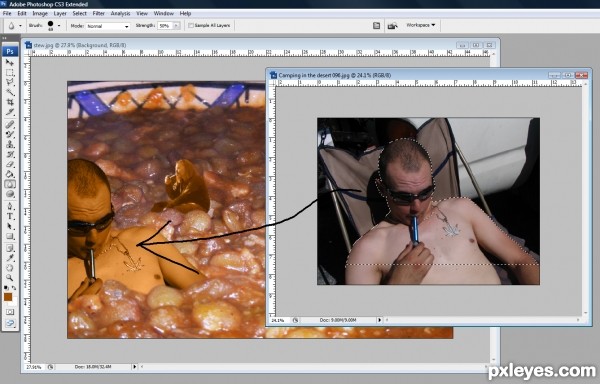Open the Layer menu
The width and height of the screenshot is (600, 384).
[x=60, y=13]
